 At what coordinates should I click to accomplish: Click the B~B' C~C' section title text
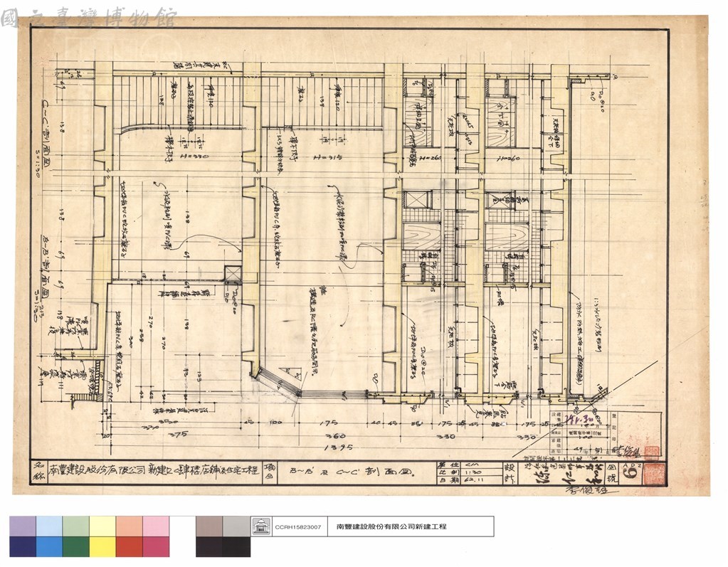(351, 472)
